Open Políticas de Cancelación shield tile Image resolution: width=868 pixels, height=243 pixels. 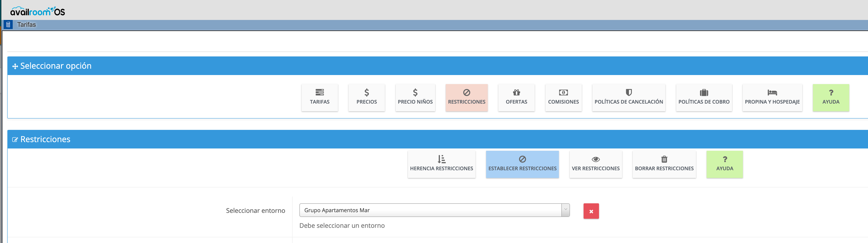point(628,97)
